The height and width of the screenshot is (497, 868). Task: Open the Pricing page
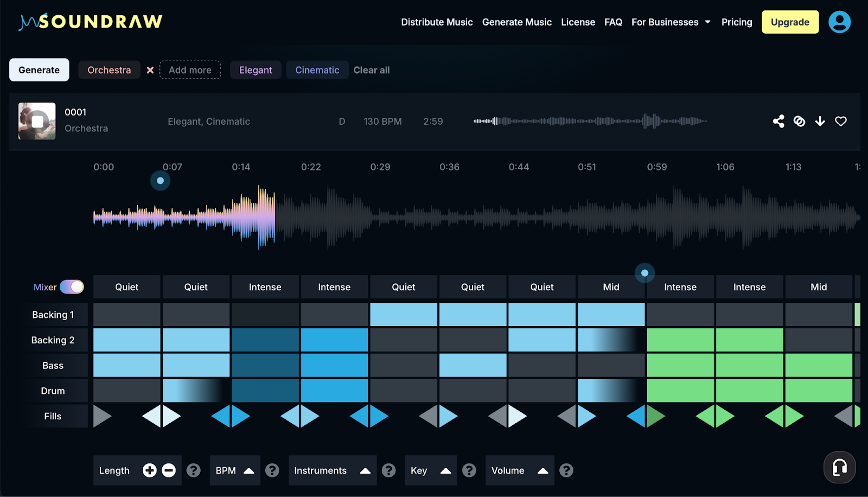point(736,22)
